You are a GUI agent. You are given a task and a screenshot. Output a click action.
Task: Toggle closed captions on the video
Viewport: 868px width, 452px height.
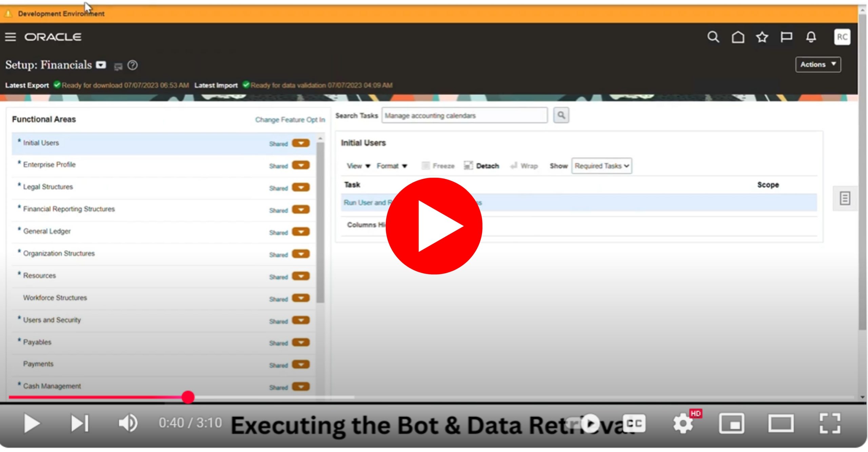[x=634, y=423]
